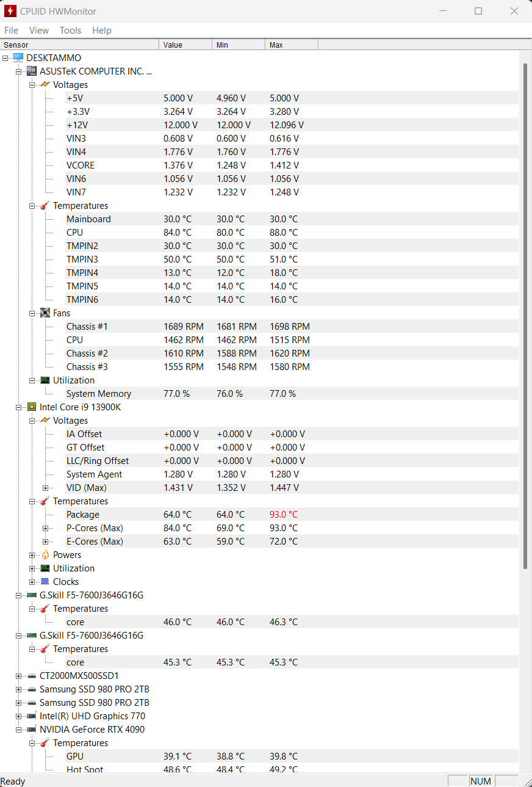The width and height of the screenshot is (532, 787).
Task: Click the Fans section fan icon
Action: [45, 313]
